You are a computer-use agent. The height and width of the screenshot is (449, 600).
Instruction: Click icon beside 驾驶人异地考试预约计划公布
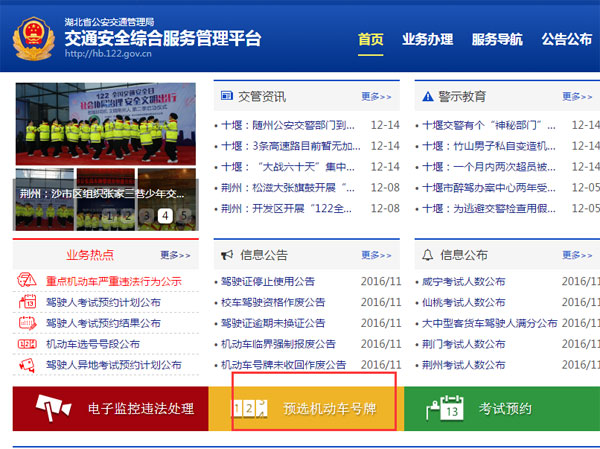(27, 365)
